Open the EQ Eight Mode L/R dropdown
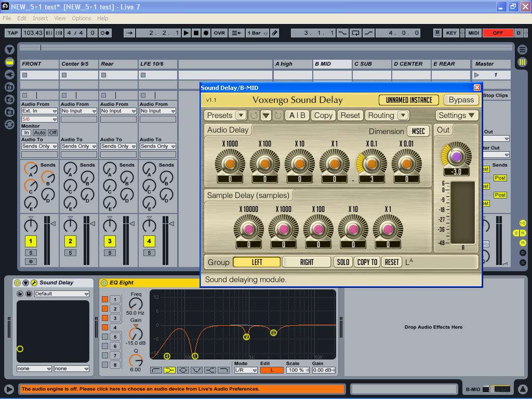Viewport: 532px width, 399px height. (246, 370)
